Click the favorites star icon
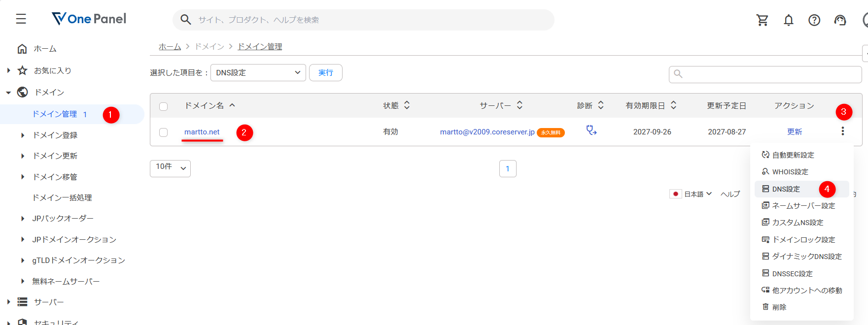This screenshot has width=868, height=325. point(22,70)
